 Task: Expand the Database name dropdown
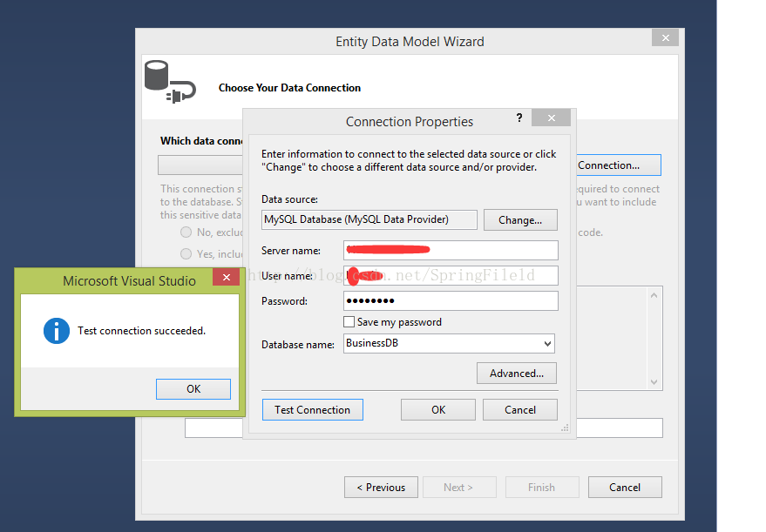547,344
